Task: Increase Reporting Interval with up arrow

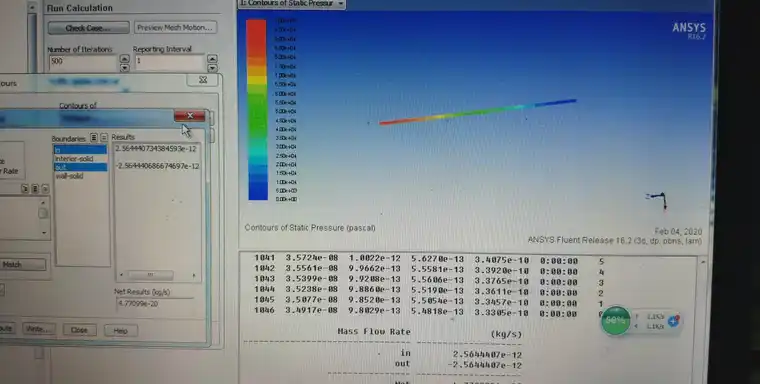Action: (212, 59)
